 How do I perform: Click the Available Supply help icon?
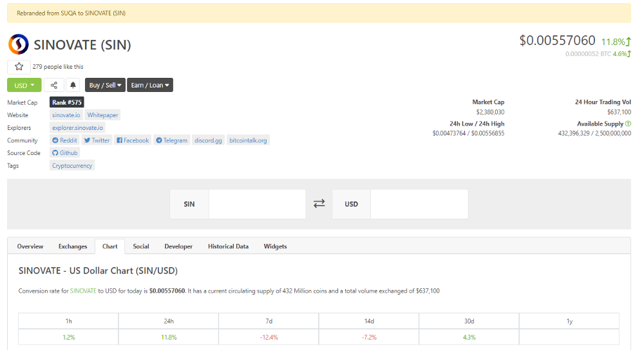tap(628, 124)
